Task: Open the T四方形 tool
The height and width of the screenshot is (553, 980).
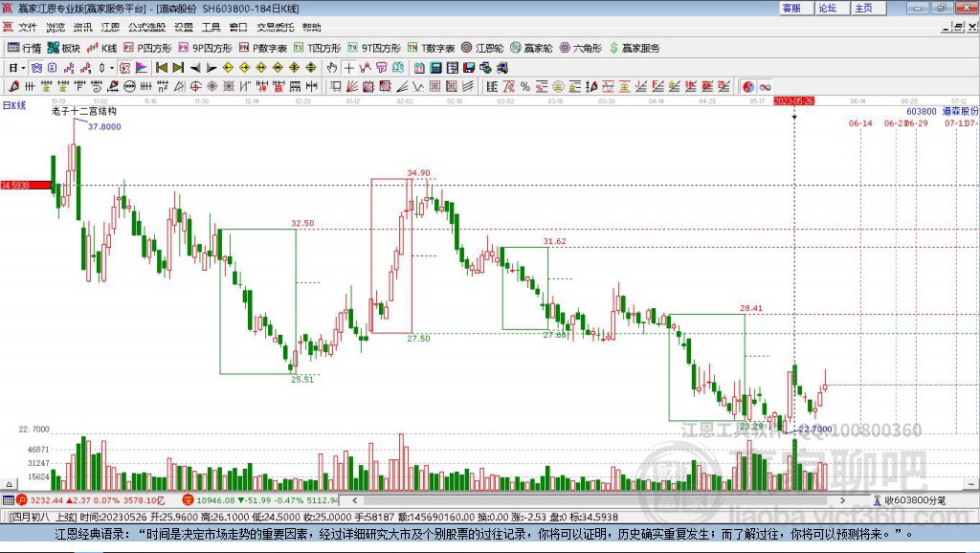Action: pos(318,48)
